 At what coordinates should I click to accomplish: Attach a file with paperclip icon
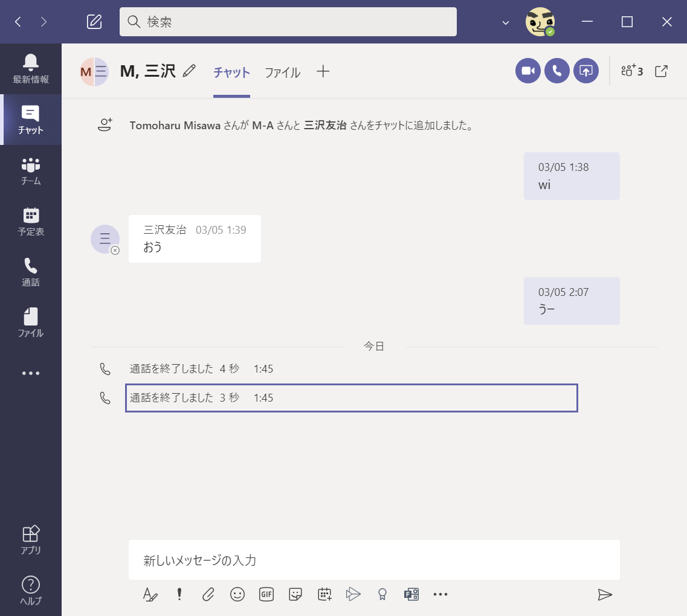pos(208,594)
